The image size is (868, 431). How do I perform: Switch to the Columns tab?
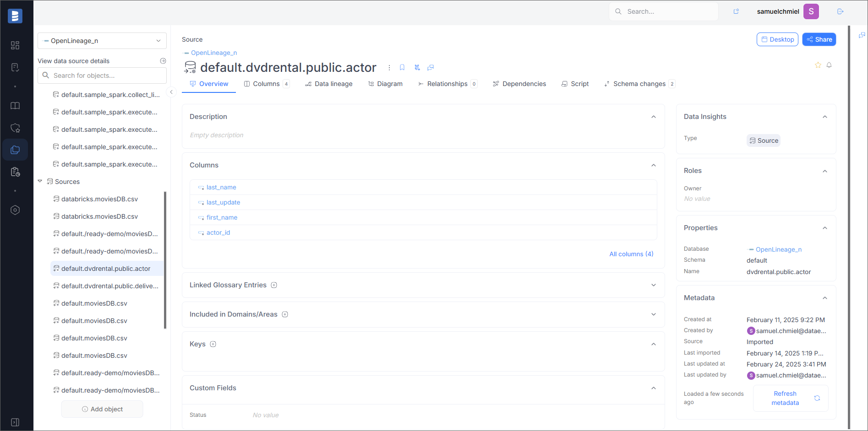click(x=267, y=84)
